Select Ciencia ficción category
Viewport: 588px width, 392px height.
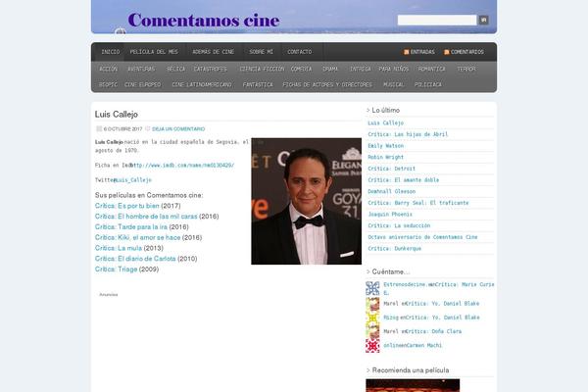262,69
